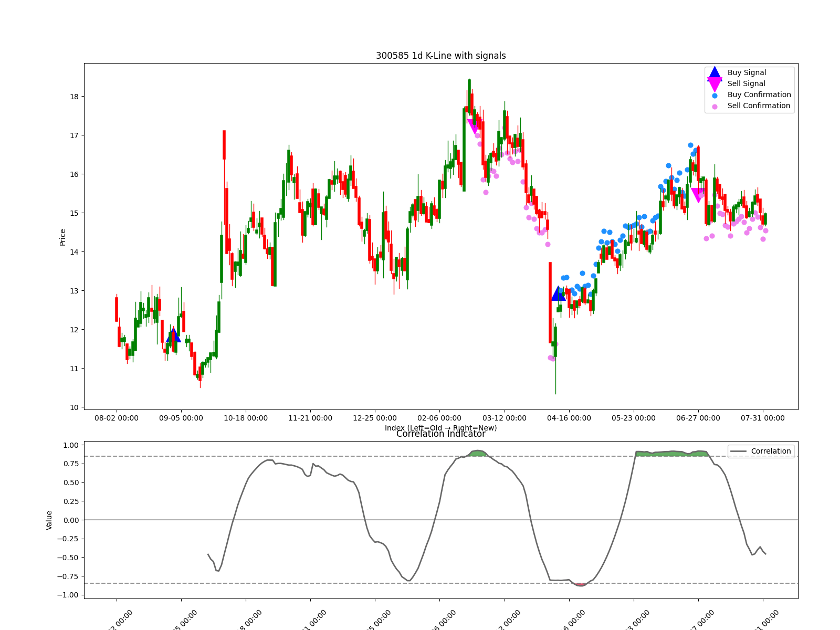Click the price tick label '16'
840x630 pixels.
74,174
